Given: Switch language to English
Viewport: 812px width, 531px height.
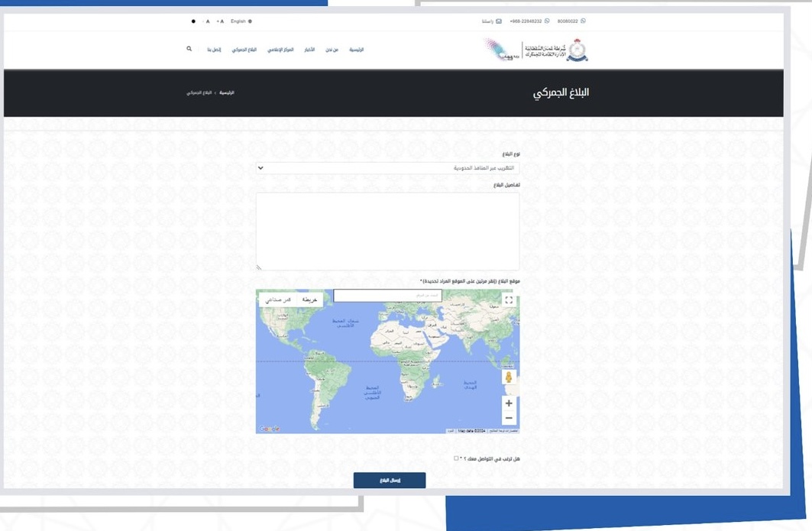Looking at the screenshot, I should [x=241, y=21].
